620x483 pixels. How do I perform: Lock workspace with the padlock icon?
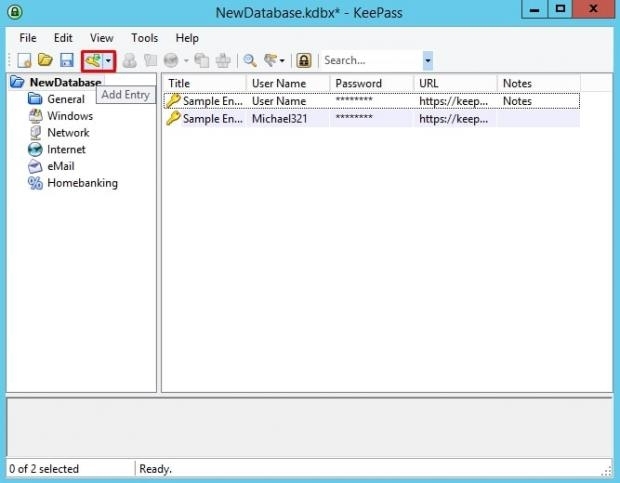[304, 60]
